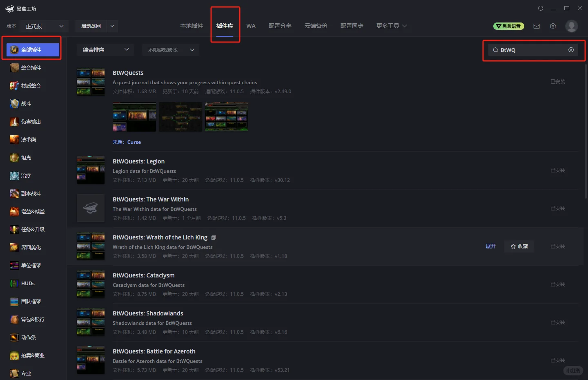This screenshot has height=380, width=588.
Task: Click 收藏 for Wrath of the Lich King
Action: (519, 246)
